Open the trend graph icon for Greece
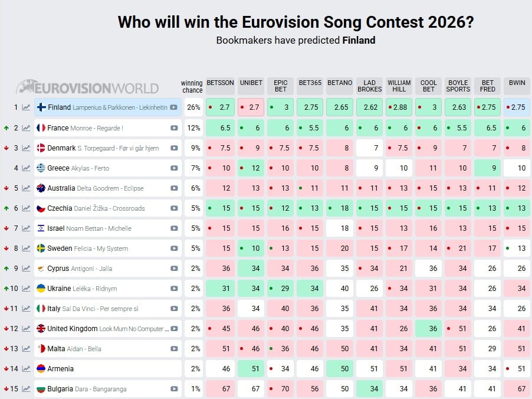This screenshot has width=532, height=399. (x=26, y=168)
